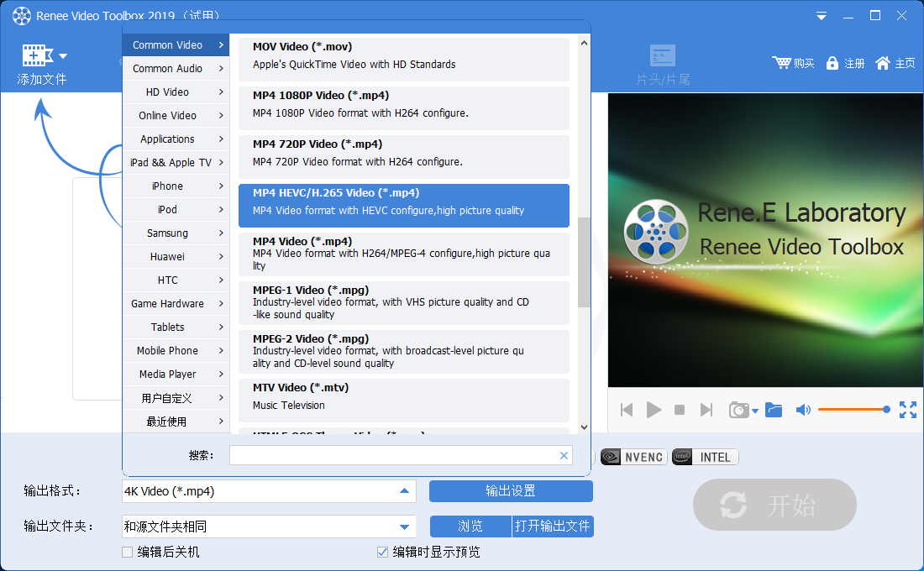Viewport: 924px width, 571px height.
Task: Open the user-defined (用户自定义) category
Action: [x=176, y=398]
